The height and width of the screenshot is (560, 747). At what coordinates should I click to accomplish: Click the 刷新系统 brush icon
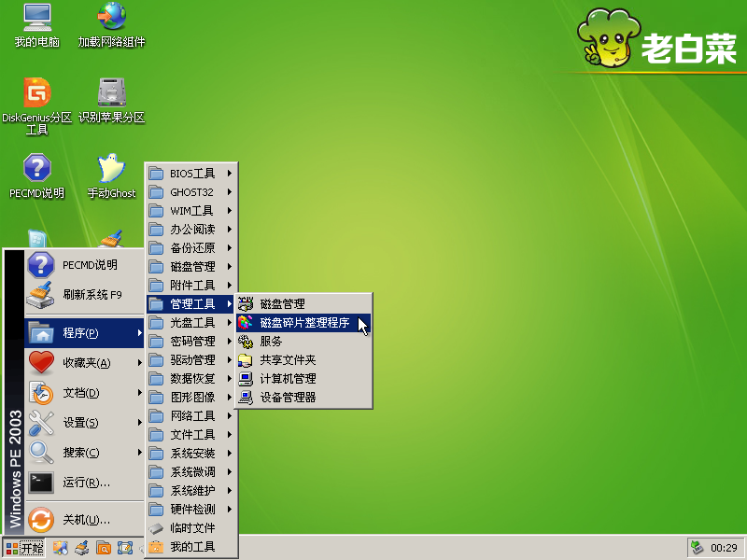(x=41, y=295)
